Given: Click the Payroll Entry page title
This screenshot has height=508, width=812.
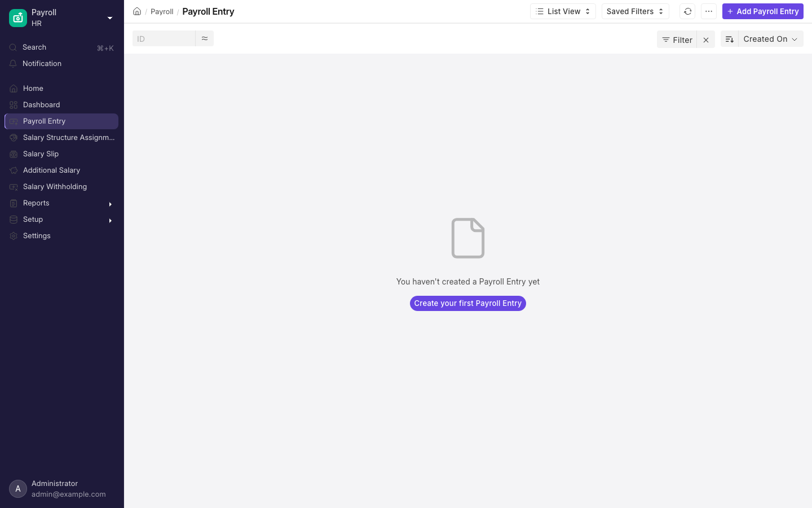Looking at the screenshot, I should tap(208, 11).
